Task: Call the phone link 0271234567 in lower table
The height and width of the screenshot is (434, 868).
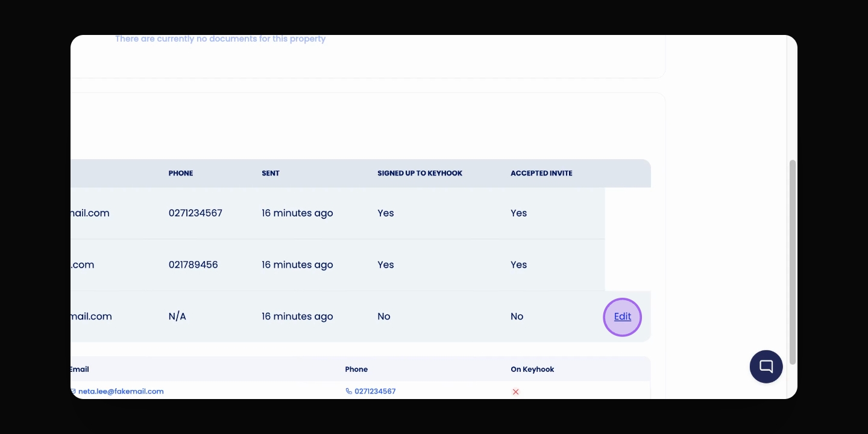Action: point(375,391)
